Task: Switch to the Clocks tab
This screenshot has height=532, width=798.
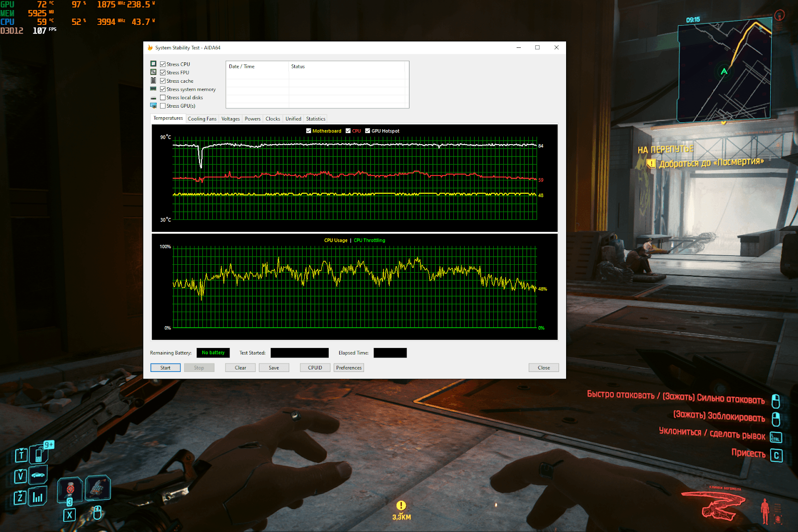Action: pyautogui.click(x=273, y=119)
